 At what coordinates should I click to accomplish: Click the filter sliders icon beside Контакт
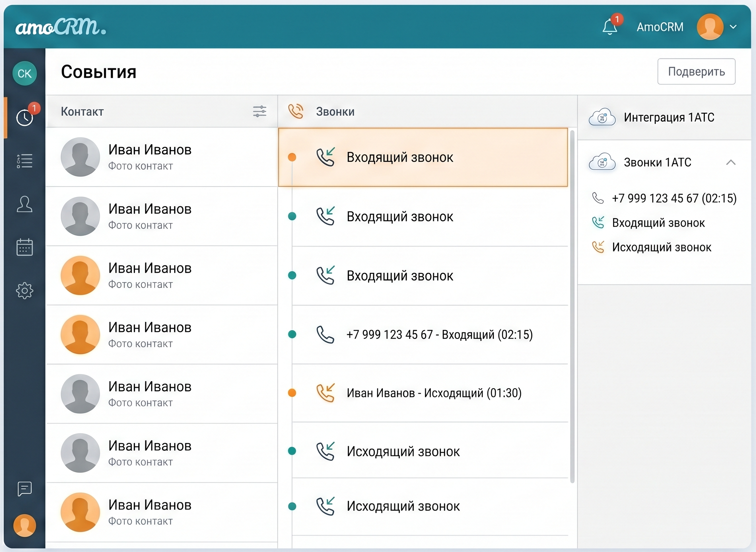259,112
